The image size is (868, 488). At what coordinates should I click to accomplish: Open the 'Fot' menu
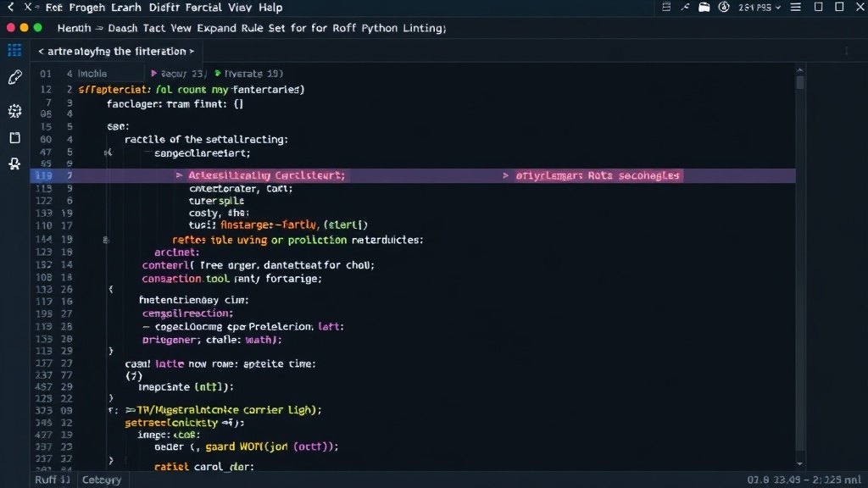click(53, 8)
